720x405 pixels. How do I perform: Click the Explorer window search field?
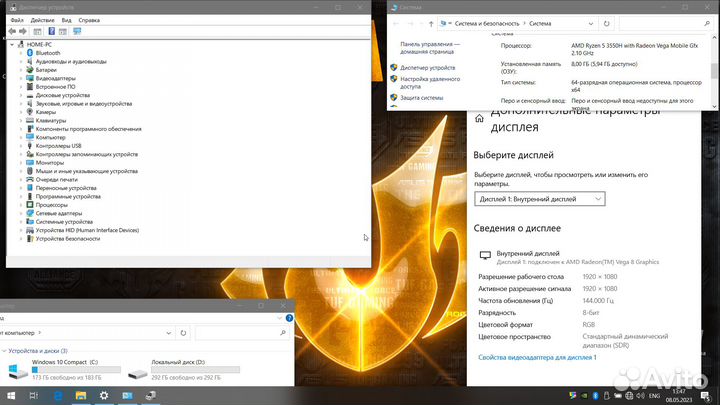pos(242,333)
